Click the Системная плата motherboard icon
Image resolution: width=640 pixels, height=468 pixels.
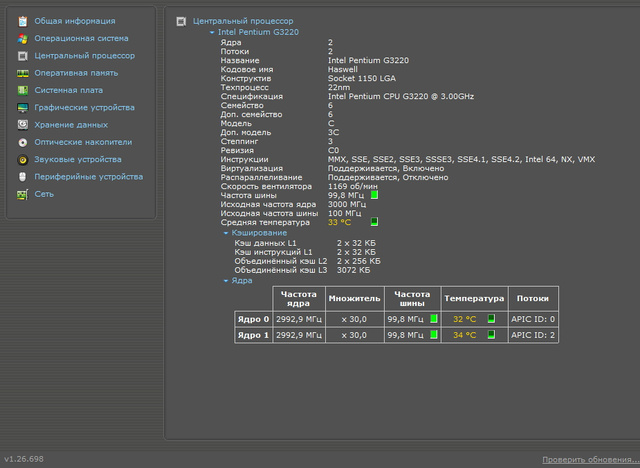pos(22,91)
